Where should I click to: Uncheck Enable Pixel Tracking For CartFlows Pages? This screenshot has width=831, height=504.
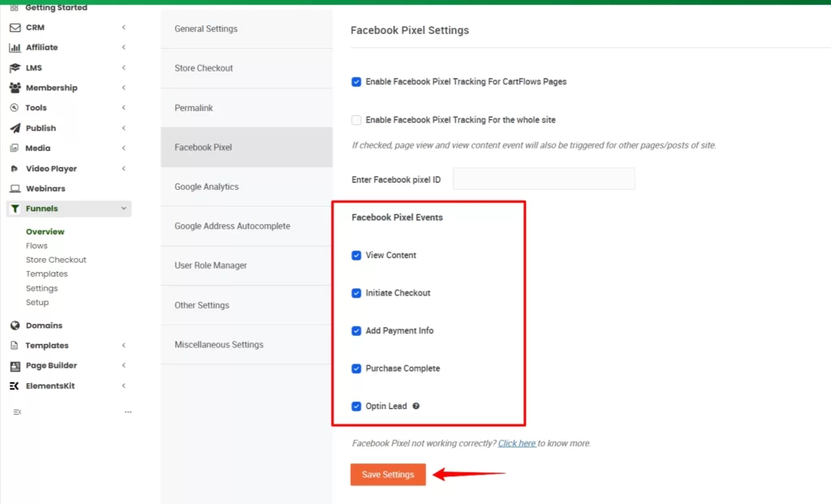tap(356, 82)
